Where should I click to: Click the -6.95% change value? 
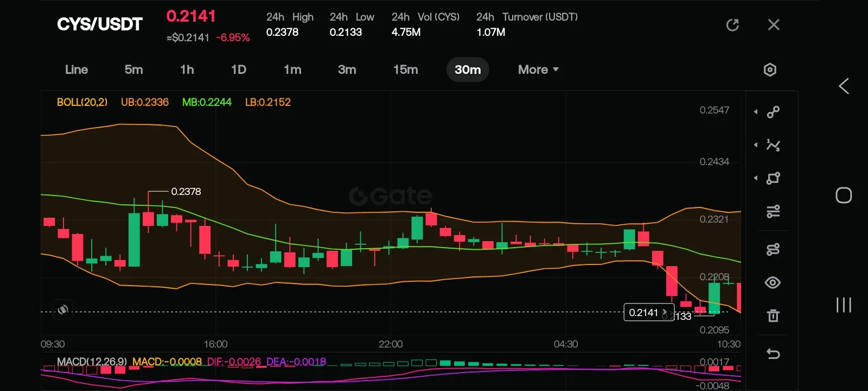tap(233, 37)
